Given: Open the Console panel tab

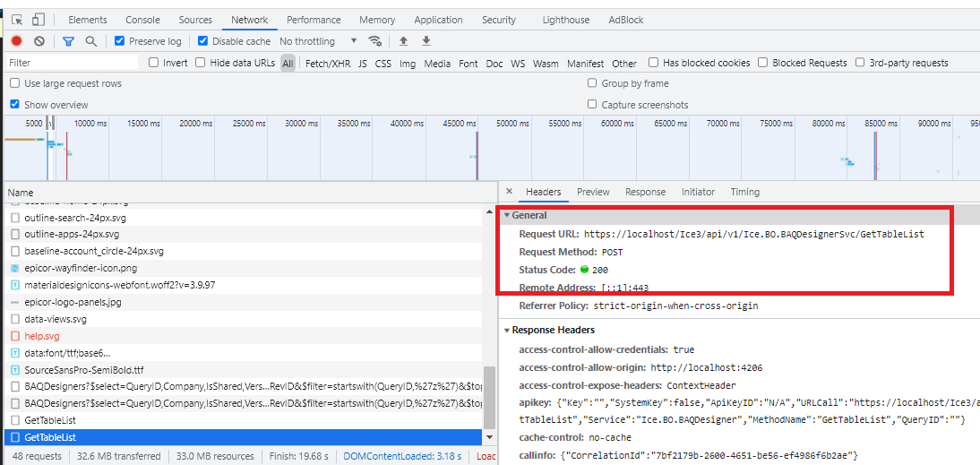Looking at the screenshot, I should point(142,20).
